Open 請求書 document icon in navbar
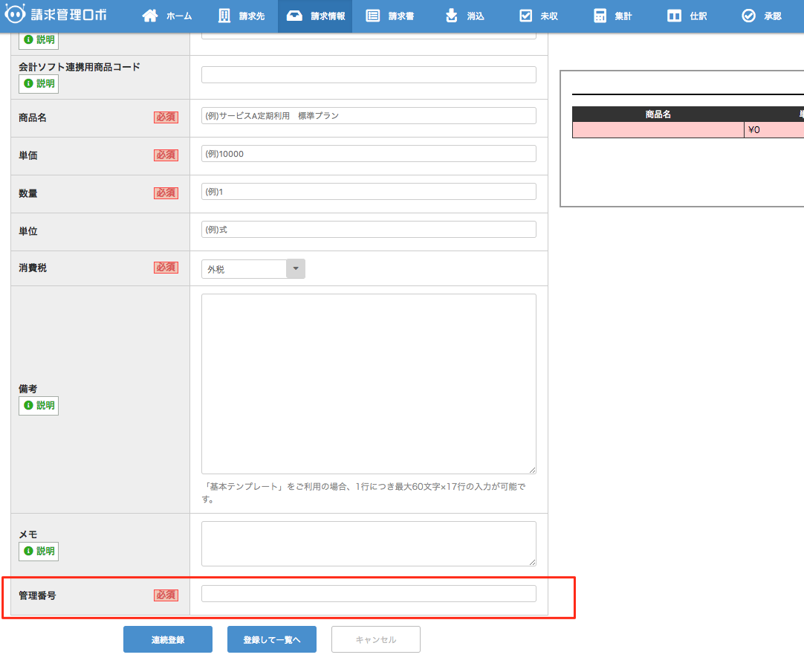The height and width of the screenshot is (672, 804). click(373, 16)
